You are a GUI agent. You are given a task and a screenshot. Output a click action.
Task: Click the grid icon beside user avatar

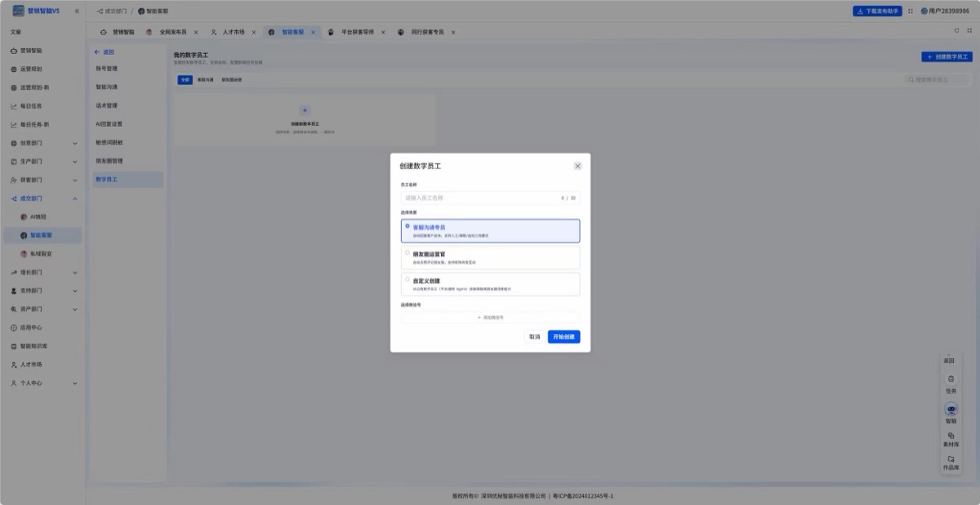pyautogui.click(x=911, y=11)
